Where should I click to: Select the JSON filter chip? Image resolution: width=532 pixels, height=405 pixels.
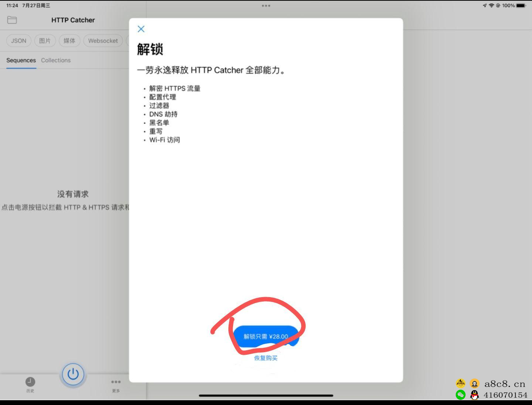(x=18, y=41)
